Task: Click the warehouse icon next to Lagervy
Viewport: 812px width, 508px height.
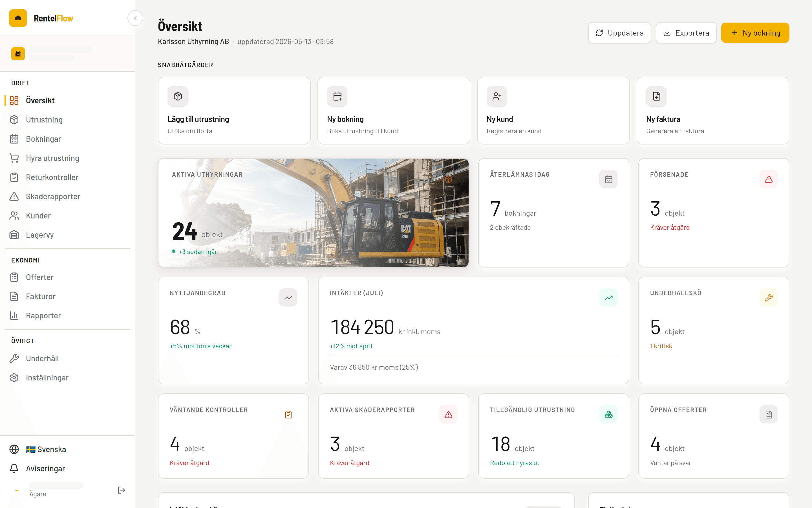Action: coord(14,235)
